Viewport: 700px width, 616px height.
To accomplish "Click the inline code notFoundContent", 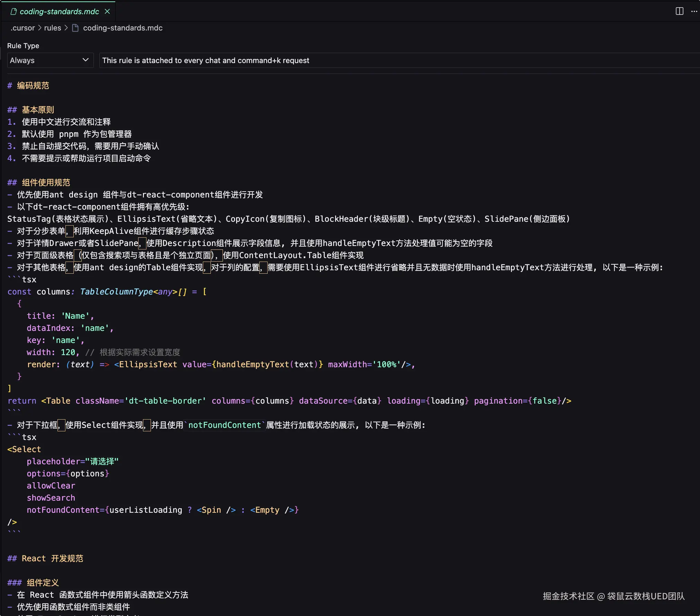I will pyautogui.click(x=224, y=425).
